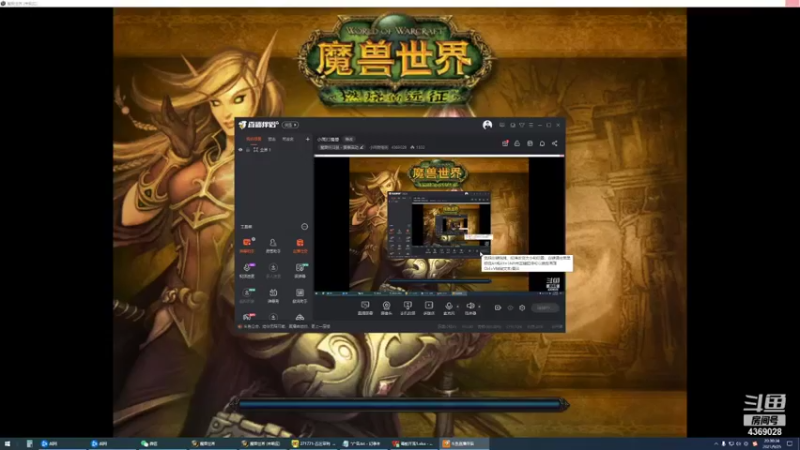Viewport: 800px width, 450px height.
Task: Click the dim round icon between record and gear
Action: pyautogui.click(x=510, y=308)
